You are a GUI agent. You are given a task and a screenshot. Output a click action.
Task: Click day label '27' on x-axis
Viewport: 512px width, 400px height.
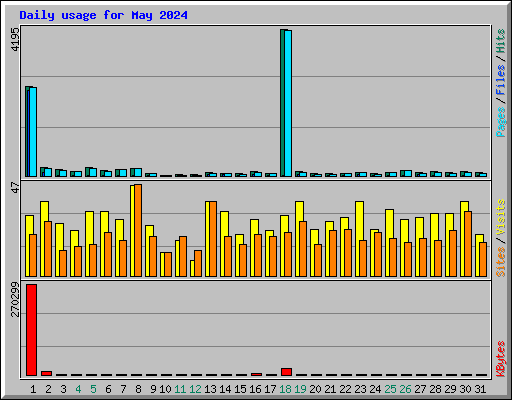point(420,389)
